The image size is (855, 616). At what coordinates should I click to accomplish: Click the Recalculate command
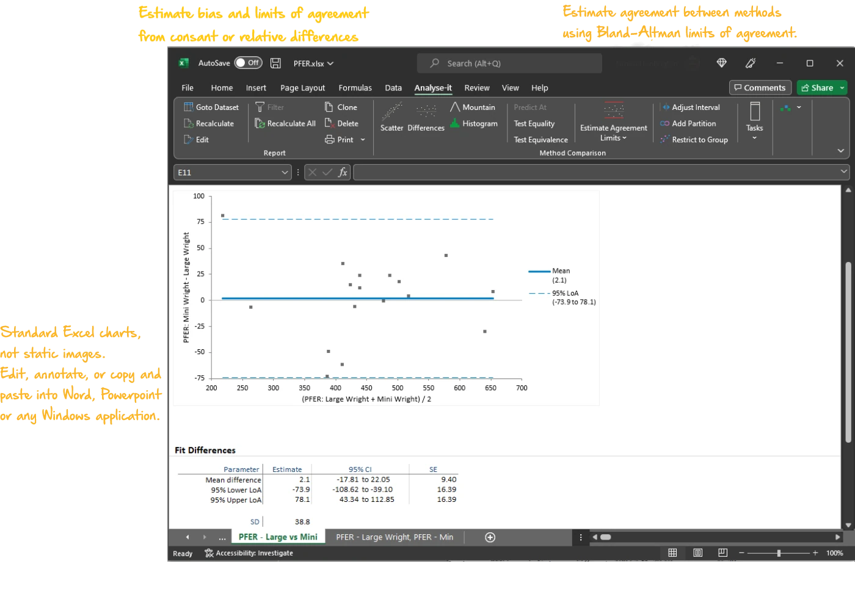pyautogui.click(x=209, y=123)
